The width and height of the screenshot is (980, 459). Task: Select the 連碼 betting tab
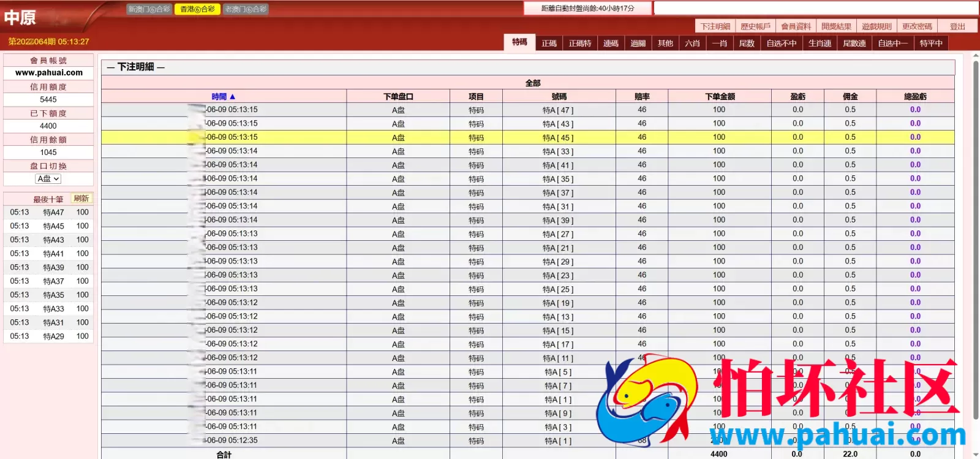611,44
